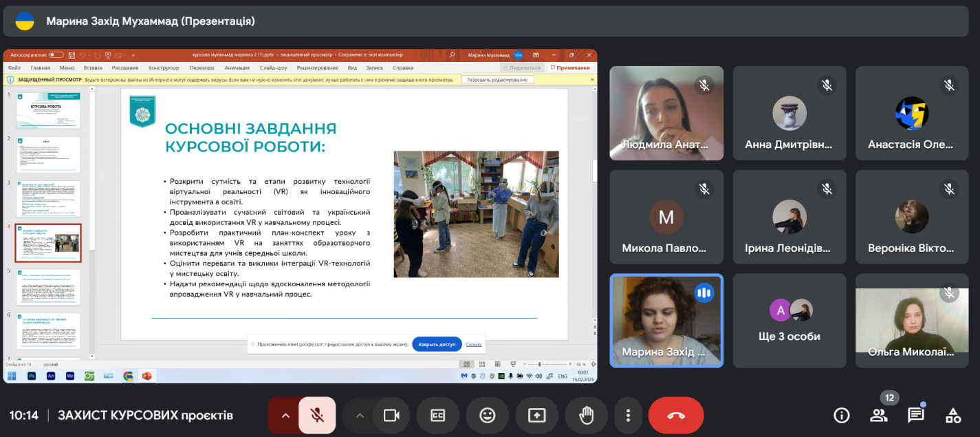Click the Разрешить редактирование button
Viewport: 980px width, 437px height.
(x=498, y=80)
